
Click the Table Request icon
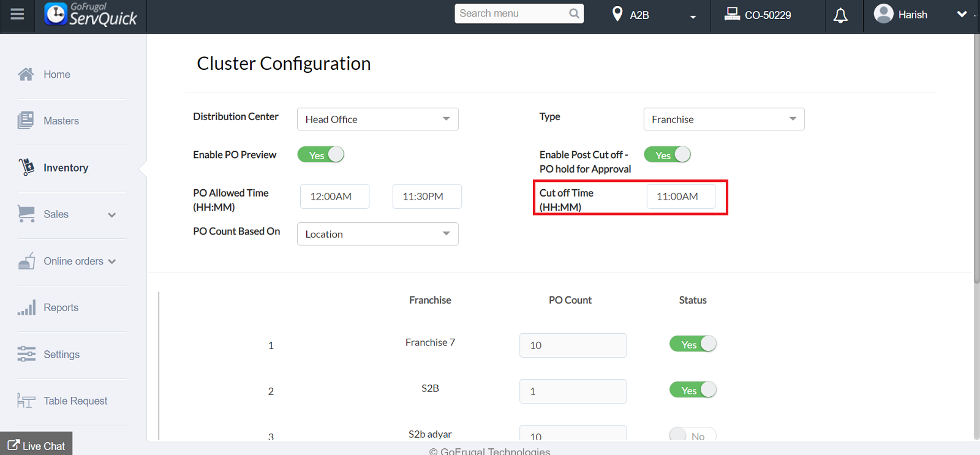(26, 401)
